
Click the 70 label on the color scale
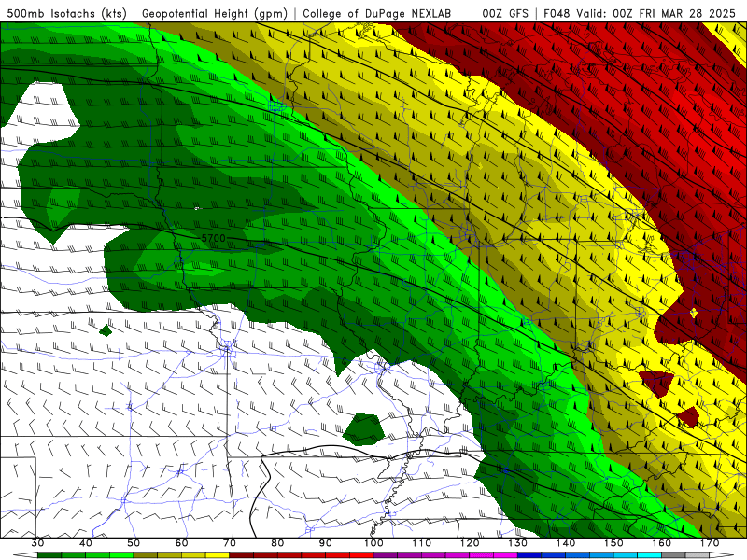(x=230, y=543)
